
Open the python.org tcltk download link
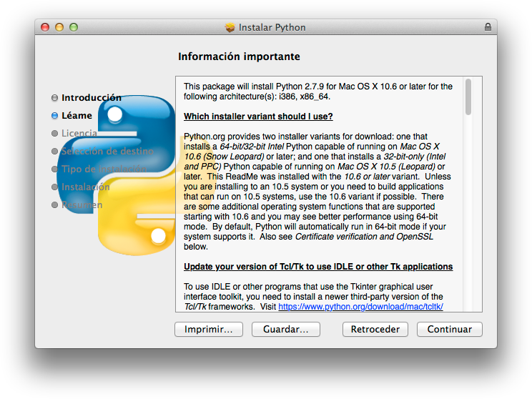[x=360, y=307]
